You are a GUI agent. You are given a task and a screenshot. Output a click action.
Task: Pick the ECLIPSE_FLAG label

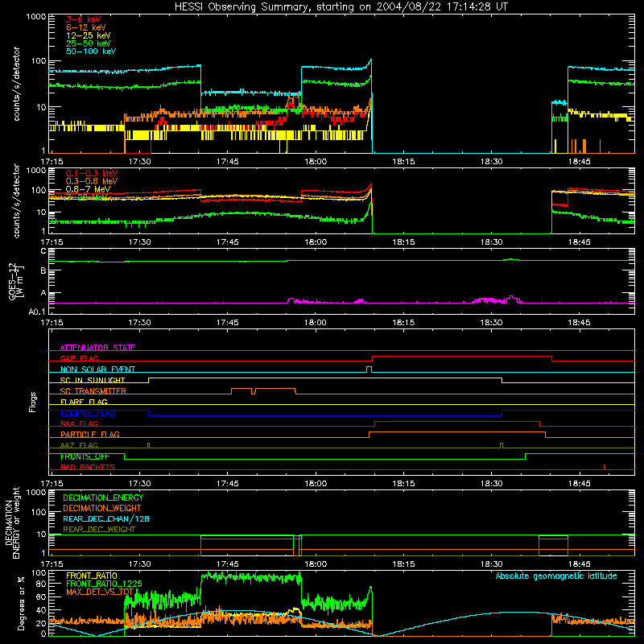88,413
